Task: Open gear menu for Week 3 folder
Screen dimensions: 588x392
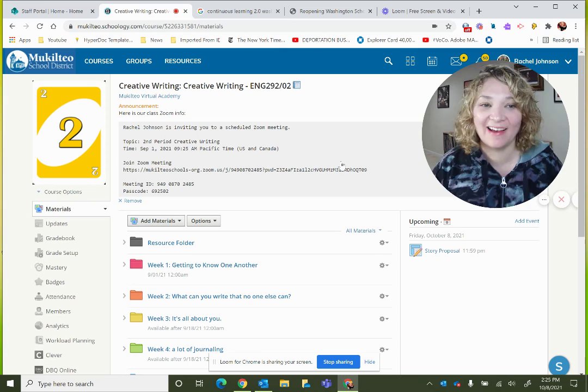Action: tap(384, 319)
